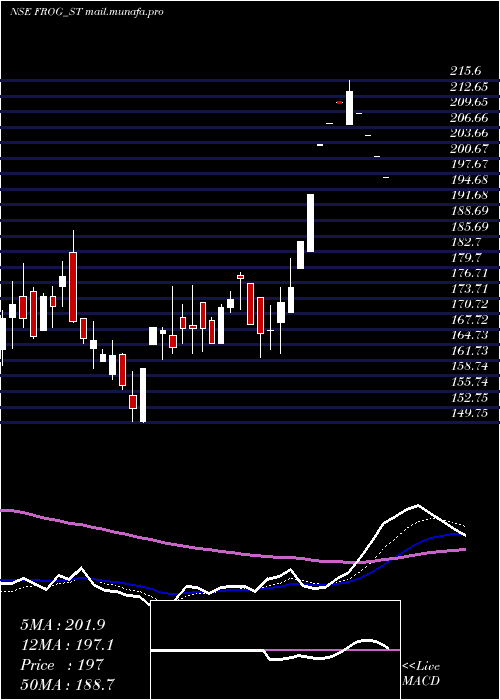Select the 194.68 price level label
The width and height of the screenshot is (500, 700).
tap(469, 180)
